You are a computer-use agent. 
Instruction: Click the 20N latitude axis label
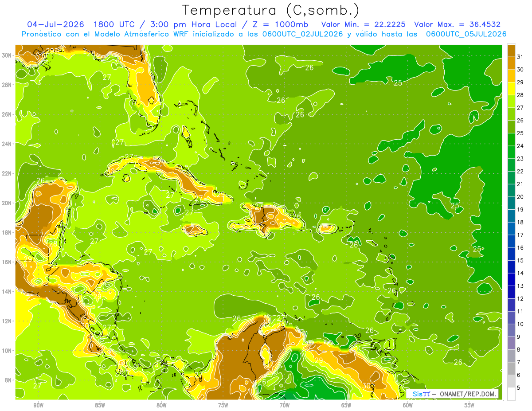tap(7, 203)
